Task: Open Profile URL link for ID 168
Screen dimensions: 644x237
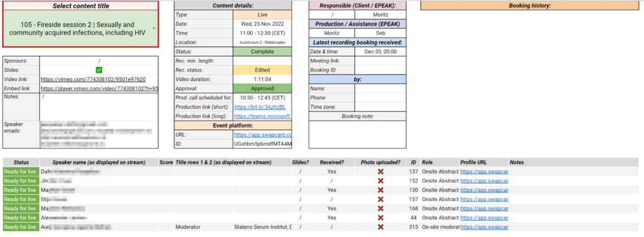Action: tap(484, 209)
